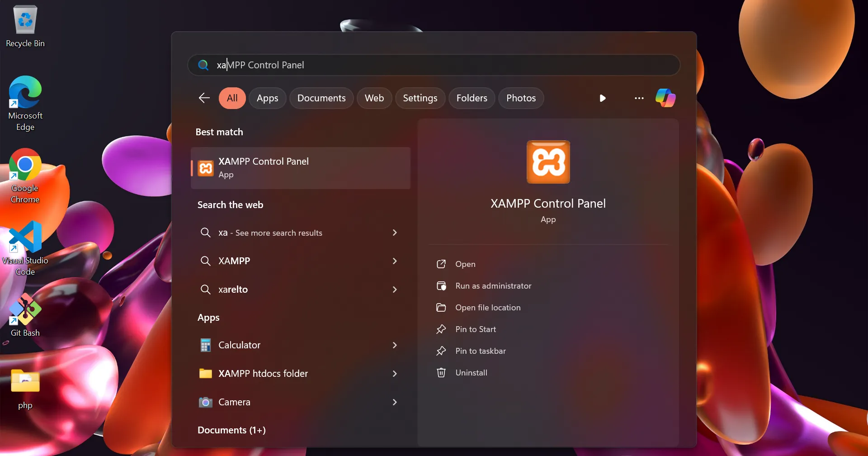Click the Uninstall trash icon
This screenshot has height=456, width=868.
(441, 373)
